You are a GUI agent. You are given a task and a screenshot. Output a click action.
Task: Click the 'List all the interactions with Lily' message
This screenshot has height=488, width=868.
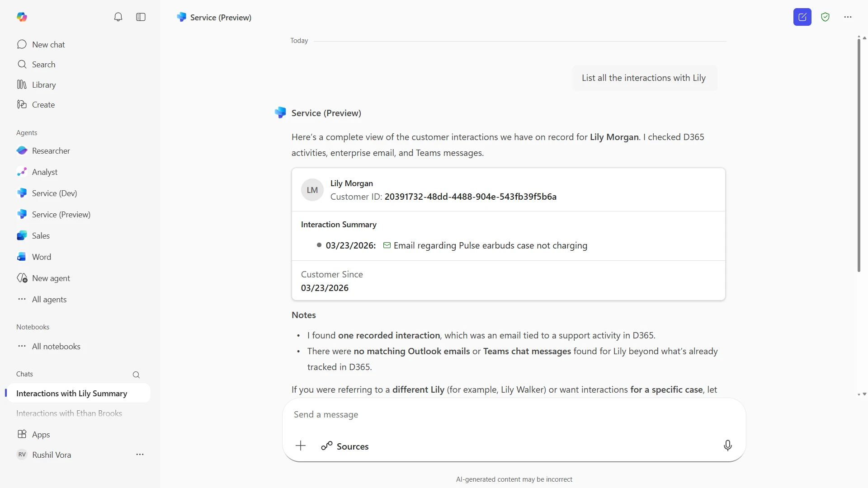tap(644, 78)
